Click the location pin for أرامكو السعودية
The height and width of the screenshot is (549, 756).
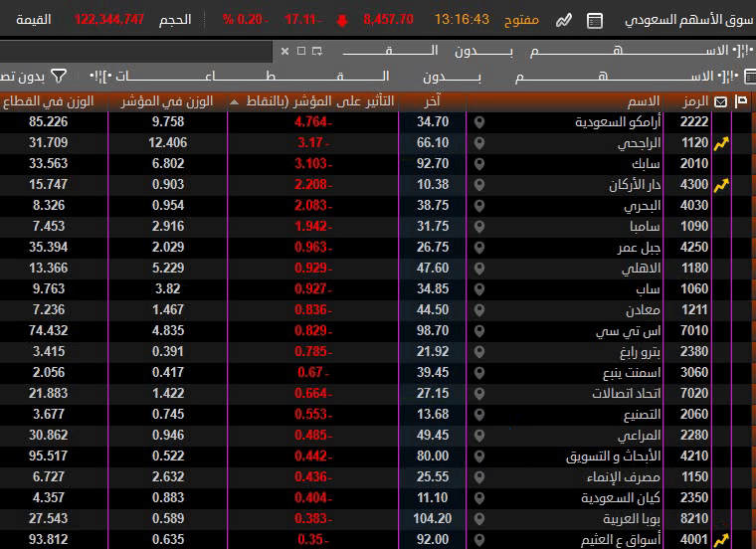click(479, 122)
